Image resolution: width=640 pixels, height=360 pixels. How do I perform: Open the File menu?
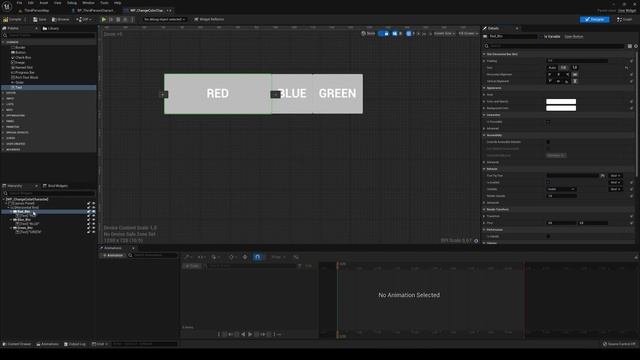(x=19, y=3)
